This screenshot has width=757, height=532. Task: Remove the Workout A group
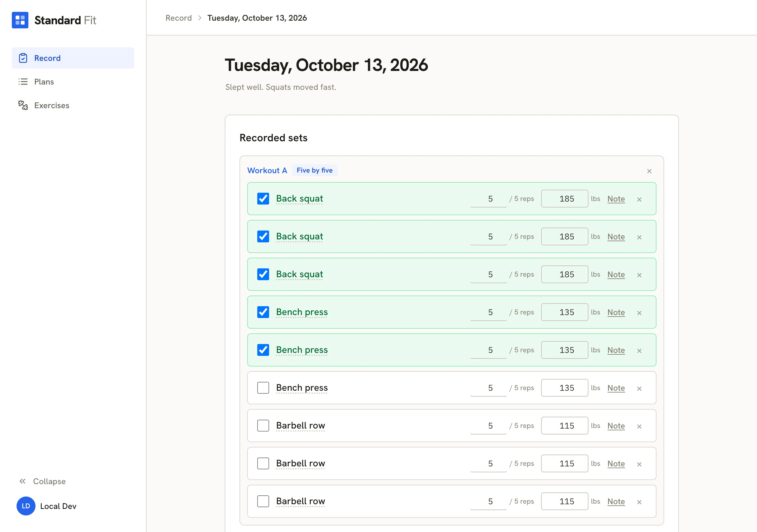point(649,171)
